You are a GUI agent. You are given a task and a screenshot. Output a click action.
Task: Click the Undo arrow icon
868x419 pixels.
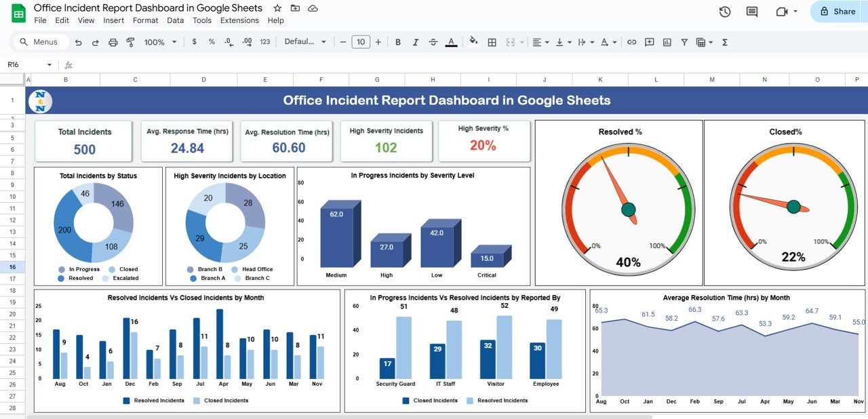(78, 42)
